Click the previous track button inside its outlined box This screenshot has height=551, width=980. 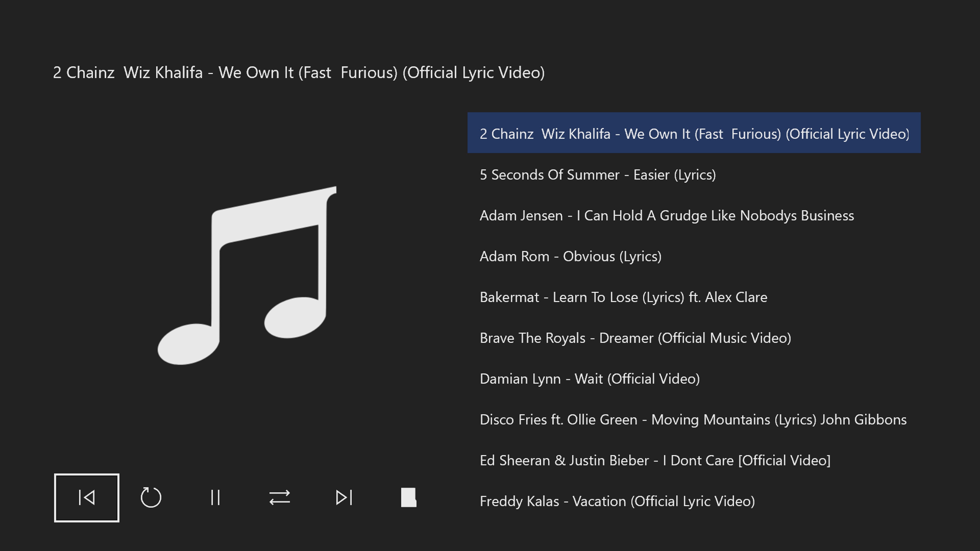86,497
